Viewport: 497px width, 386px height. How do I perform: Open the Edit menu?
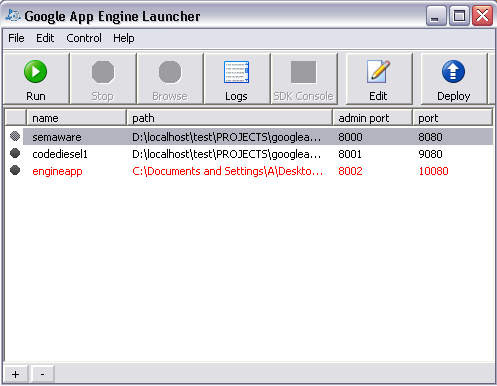(x=45, y=38)
